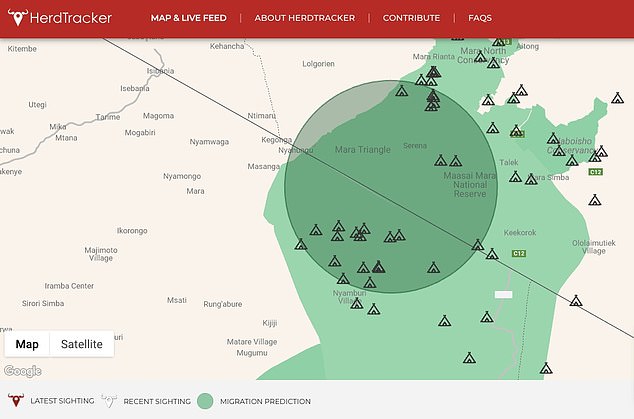The image size is (634, 419).
Task: Open the FAQs page
Action: [480, 18]
